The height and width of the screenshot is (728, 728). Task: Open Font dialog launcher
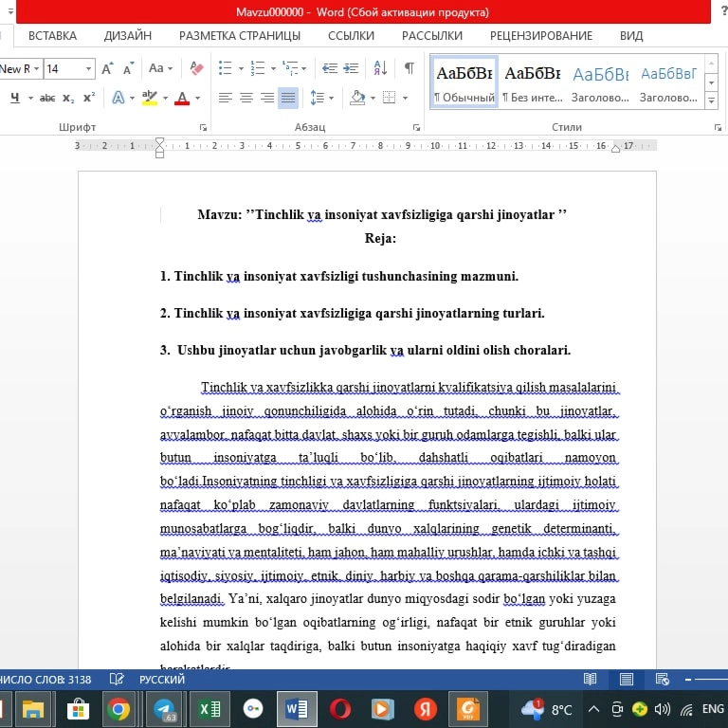click(x=203, y=127)
